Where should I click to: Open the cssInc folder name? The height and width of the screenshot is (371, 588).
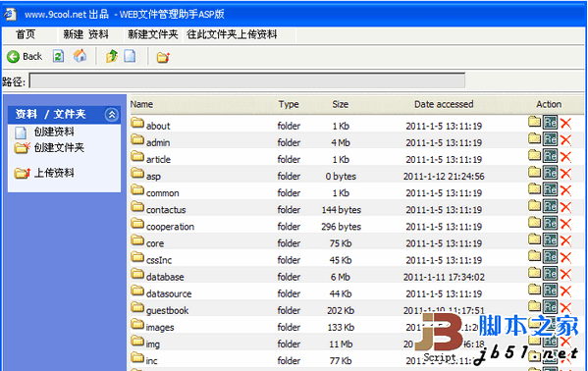pyautogui.click(x=159, y=260)
